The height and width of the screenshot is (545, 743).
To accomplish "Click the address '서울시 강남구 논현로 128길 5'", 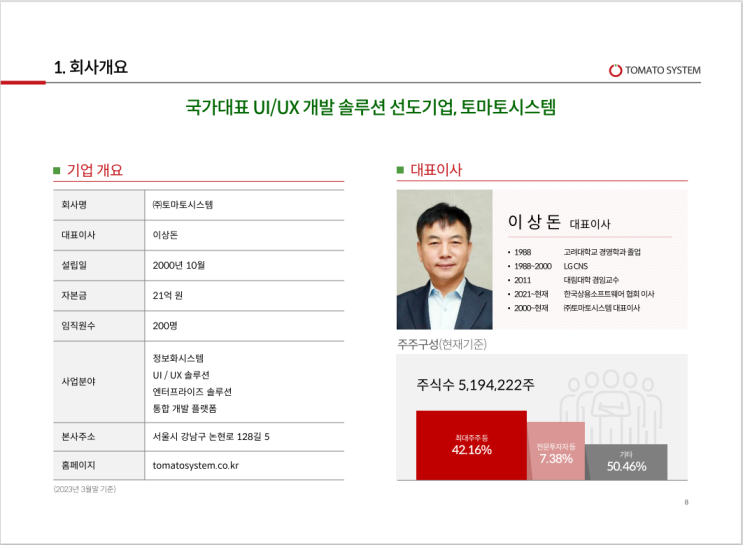I will 211,437.
